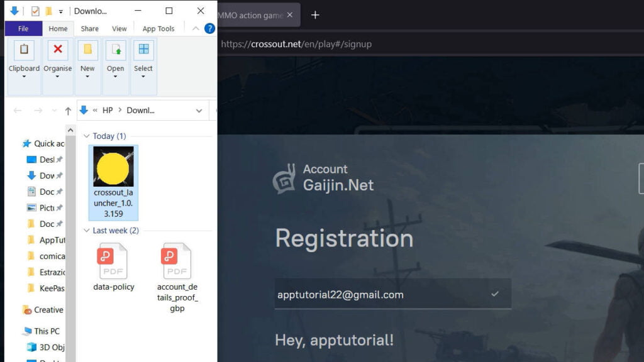Select the crossout_launcher file thumbnail
This screenshot has height=362, width=644.
tap(113, 167)
